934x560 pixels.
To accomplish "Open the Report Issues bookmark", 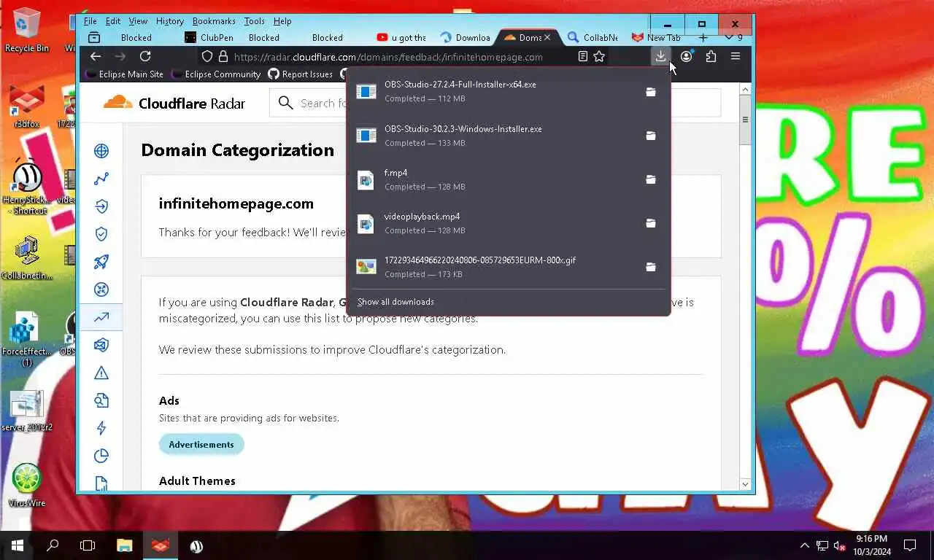I will [x=300, y=74].
